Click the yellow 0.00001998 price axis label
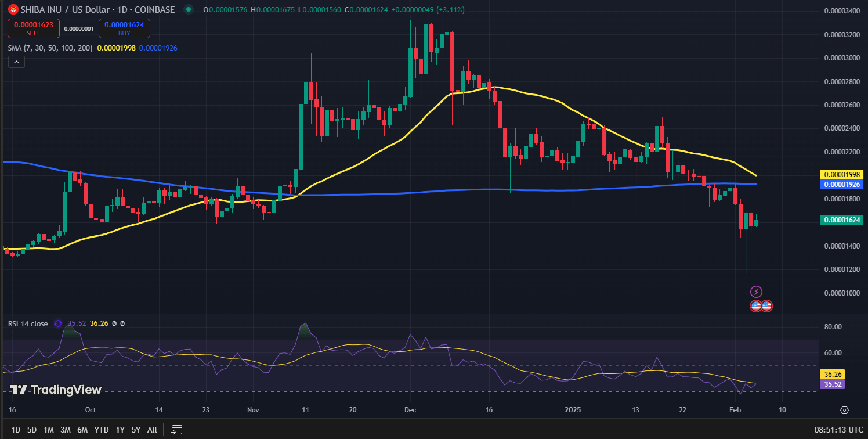This screenshot has height=439, width=868. tap(841, 175)
